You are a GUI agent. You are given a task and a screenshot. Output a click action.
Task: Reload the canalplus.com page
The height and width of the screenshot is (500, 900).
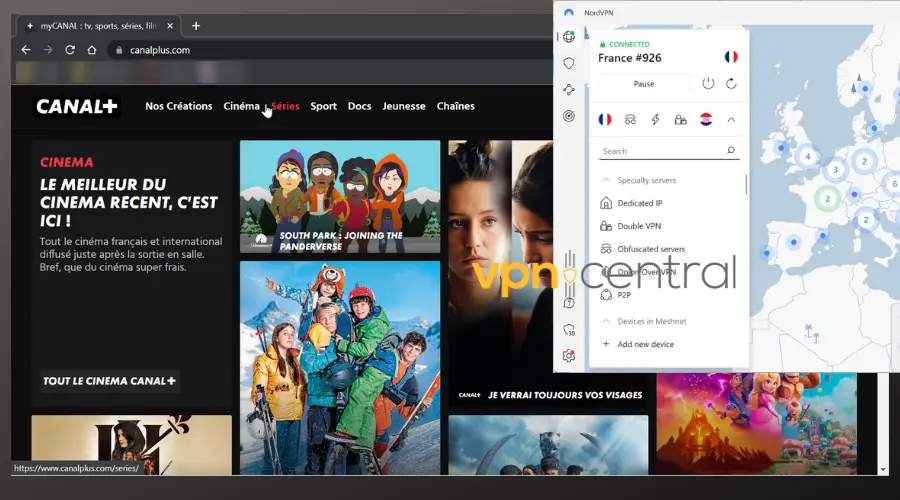point(69,50)
